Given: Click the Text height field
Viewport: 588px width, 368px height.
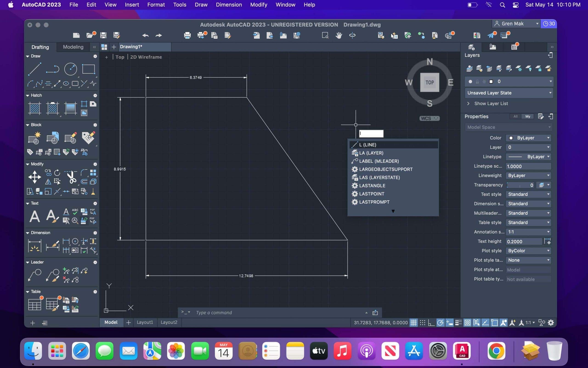Looking at the screenshot, I should (x=524, y=241).
